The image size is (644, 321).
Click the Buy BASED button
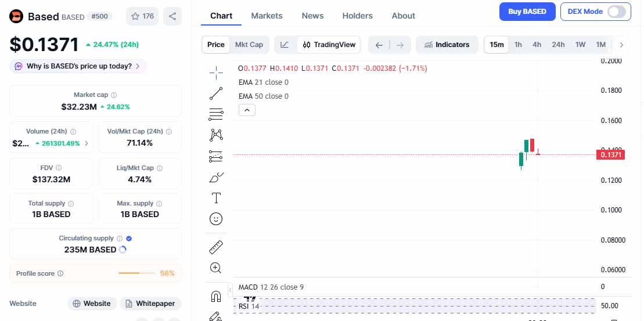pyautogui.click(x=527, y=12)
